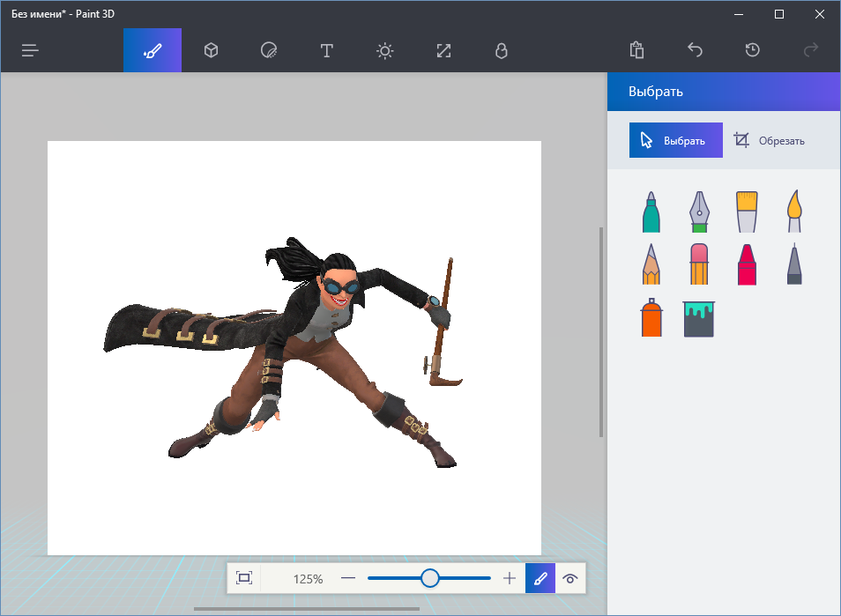Select the Pencil tool
Screen dimensions: 841x616
pos(651,263)
